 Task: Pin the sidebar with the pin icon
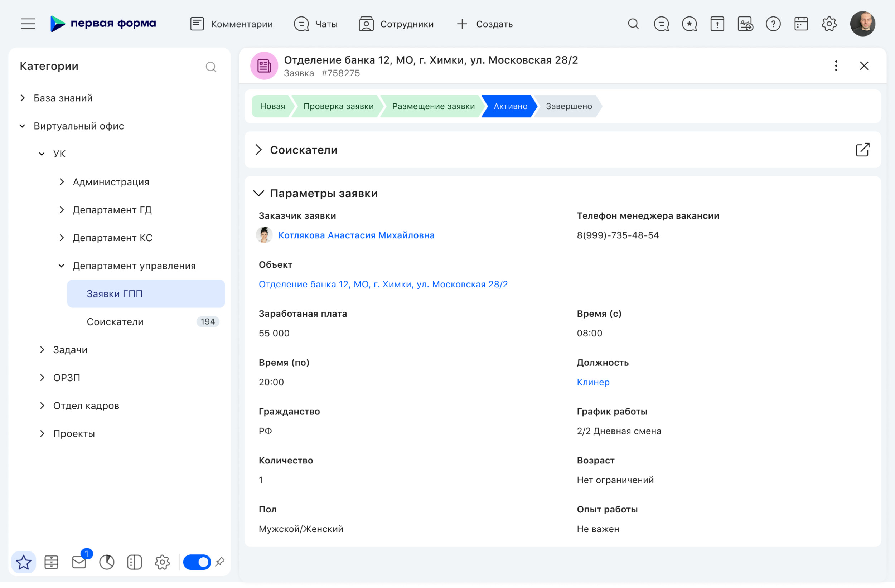pyautogui.click(x=220, y=562)
